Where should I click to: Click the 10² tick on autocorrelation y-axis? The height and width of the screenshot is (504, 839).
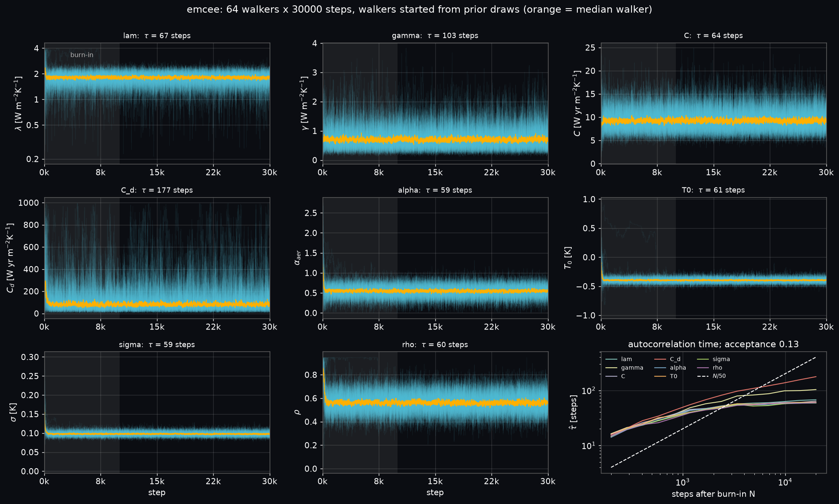tap(588, 391)
